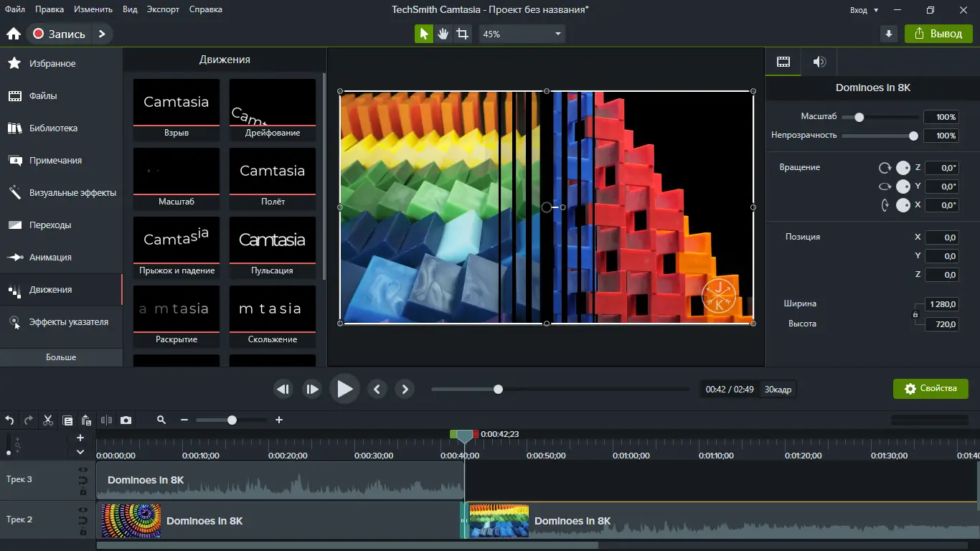
Task: Expand the track options chevron below the plus
Action: (80, 452)
